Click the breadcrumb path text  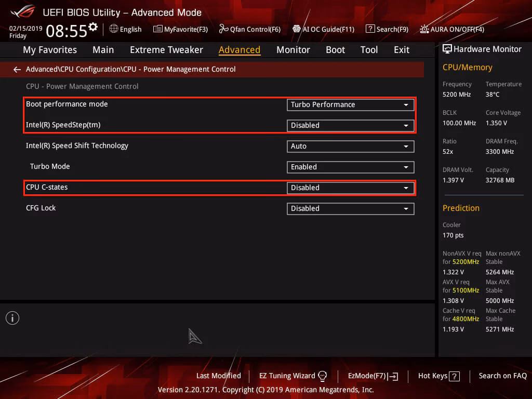click(130, 69)
